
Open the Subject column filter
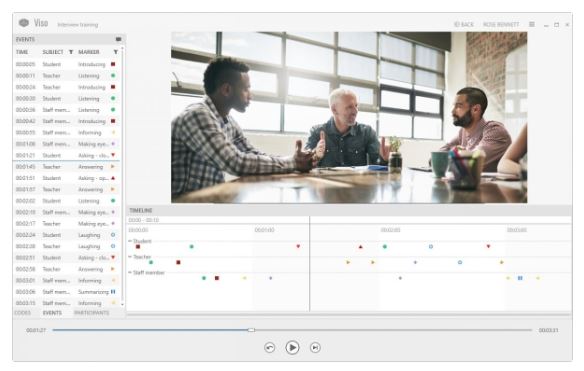71,52
